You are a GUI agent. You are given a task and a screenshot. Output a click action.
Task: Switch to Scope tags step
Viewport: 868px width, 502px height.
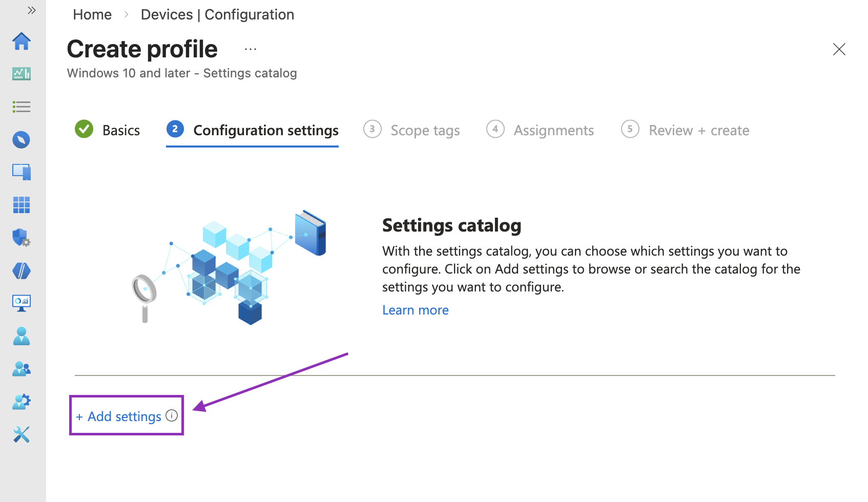tap(411, 130)
